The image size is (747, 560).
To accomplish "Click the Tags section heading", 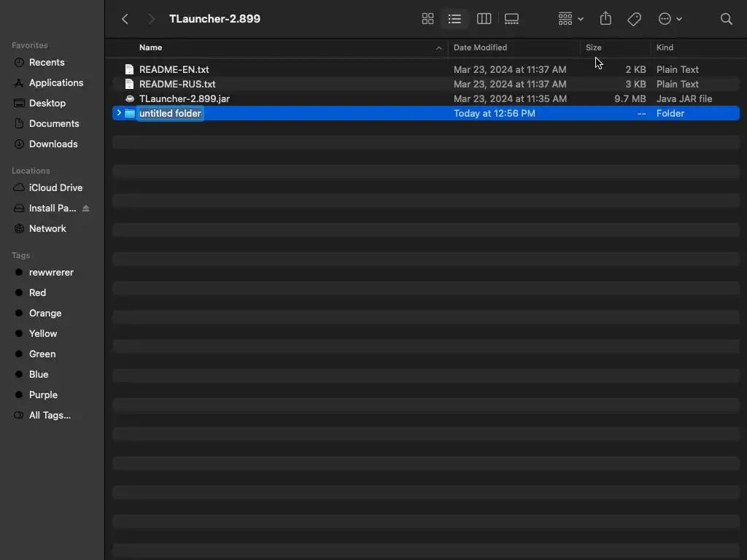I will coord(20,256).
